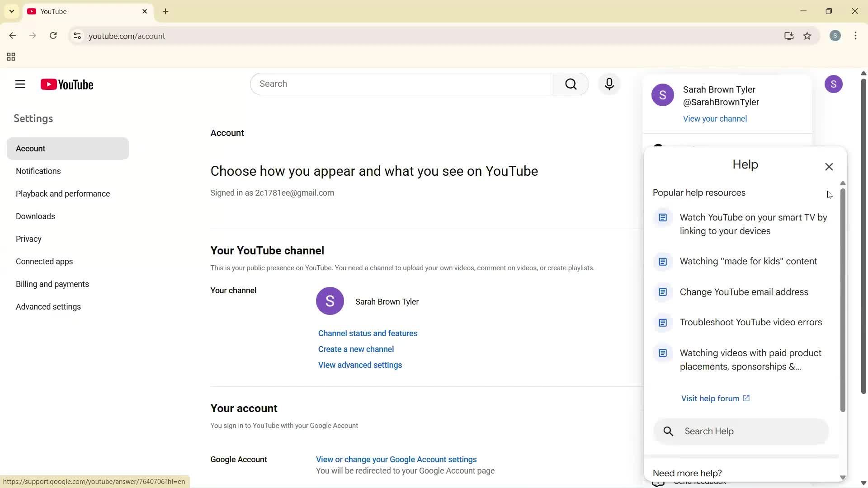Click the install YouTube icon in address bar

coord(788,36)
